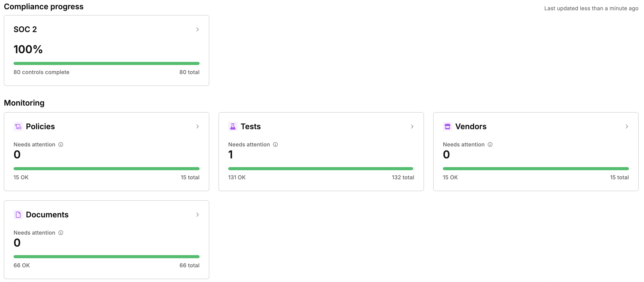Open Policies details via chevron arrow
This screenshot has height=282, width=644.
197,126
